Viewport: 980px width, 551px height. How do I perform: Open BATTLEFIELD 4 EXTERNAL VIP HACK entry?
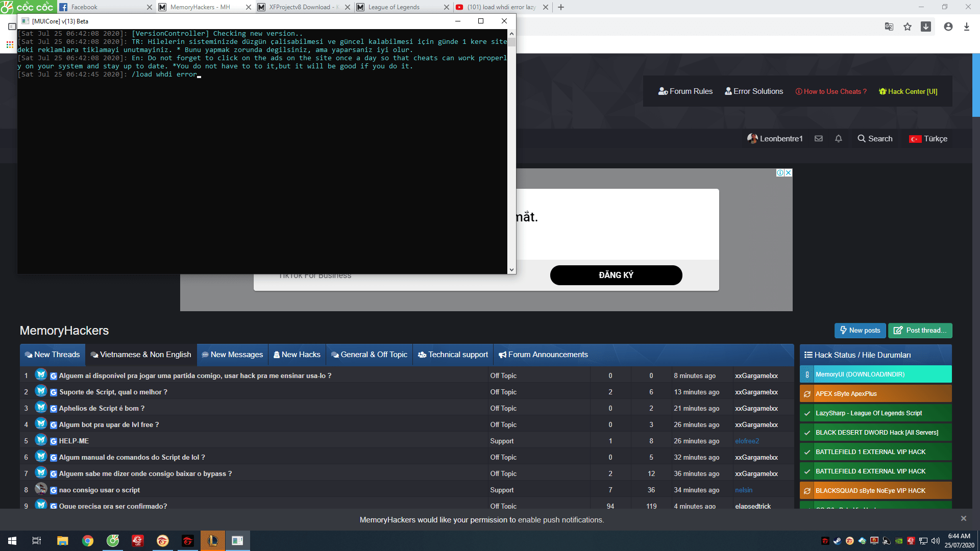click(876, 471)
